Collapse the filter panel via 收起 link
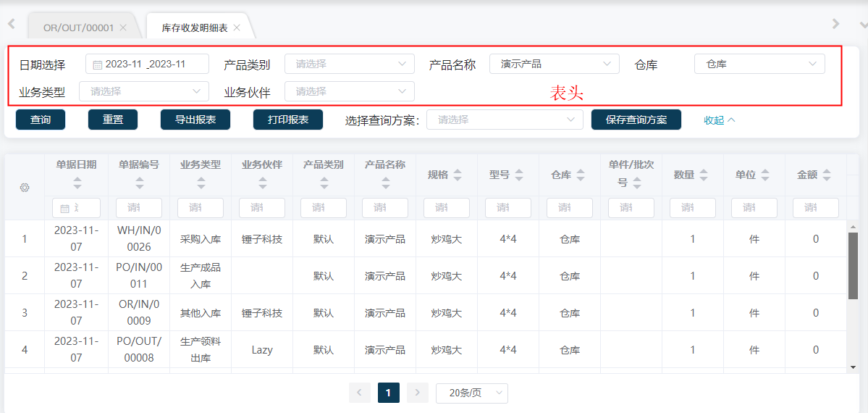The width and height of the screenshot is (868, 413). 720,120
